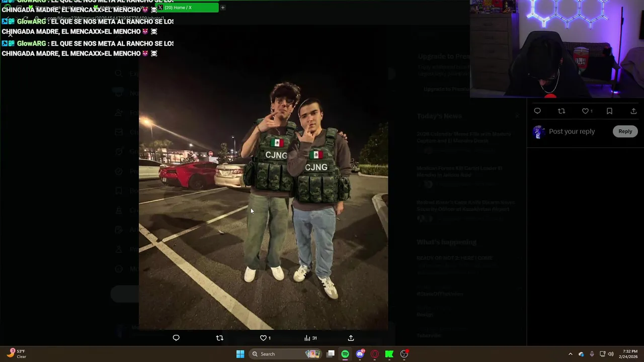Like the post in the right panel

[x=587, y=111]
